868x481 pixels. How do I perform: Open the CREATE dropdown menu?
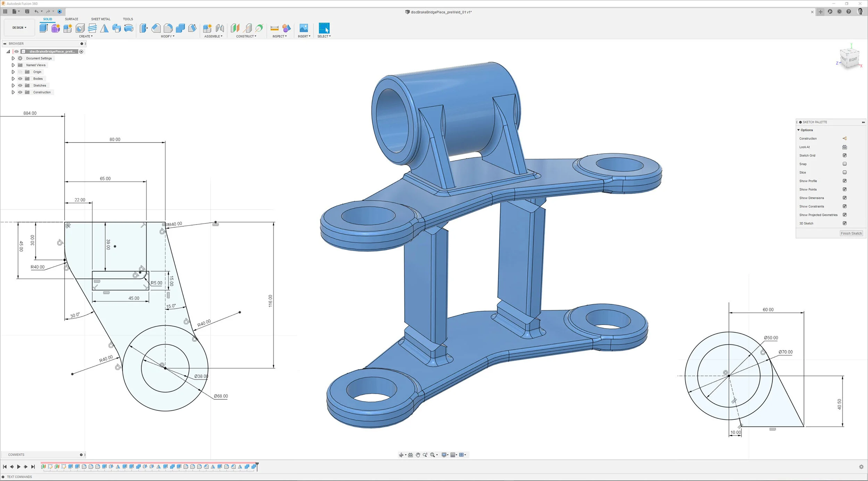[86, 36]
